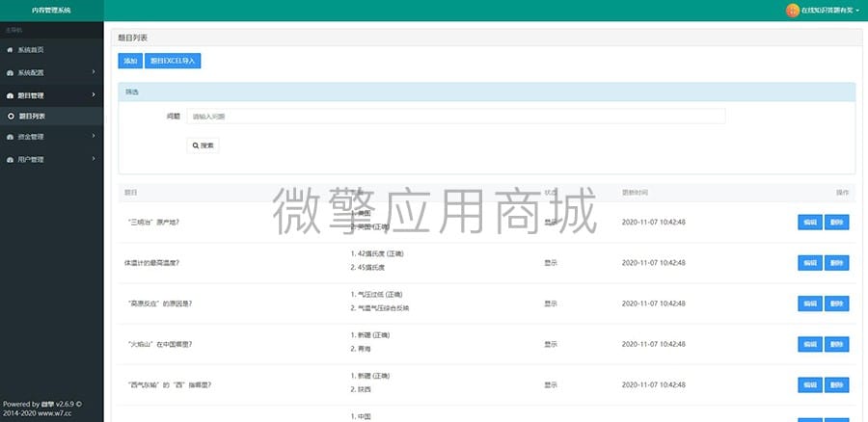Image resolution: width=868 pixels, height=422 pixels.
Task: Open the www.w7.cc footer link
Action: click(x=54, y=413)
